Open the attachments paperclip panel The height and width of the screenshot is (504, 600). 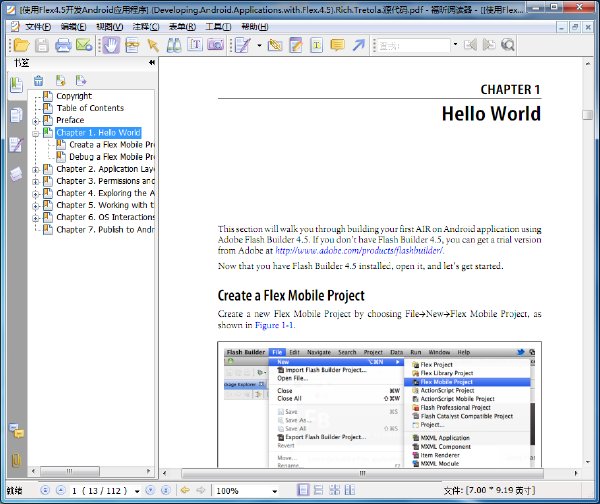pos(16,460)
